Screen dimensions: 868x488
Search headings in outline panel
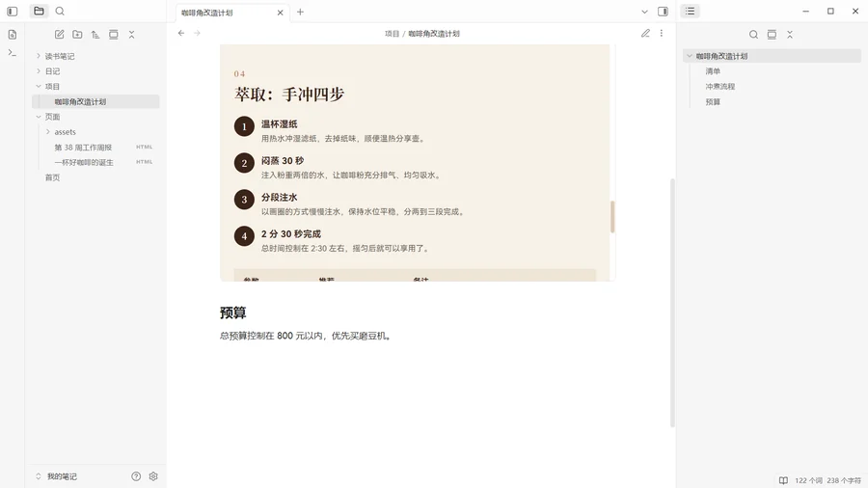[x=753, y=35]
